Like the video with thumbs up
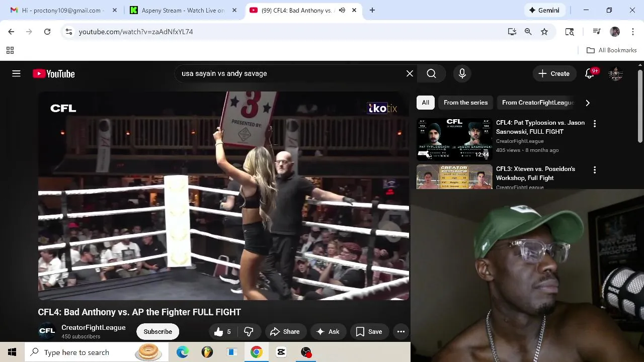Viewport: 644px width, 362px height. coord(222,331)
